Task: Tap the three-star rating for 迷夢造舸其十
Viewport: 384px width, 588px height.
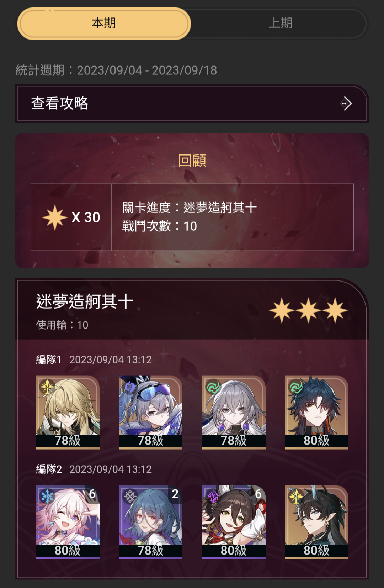Action: click(x=308, y=310)
